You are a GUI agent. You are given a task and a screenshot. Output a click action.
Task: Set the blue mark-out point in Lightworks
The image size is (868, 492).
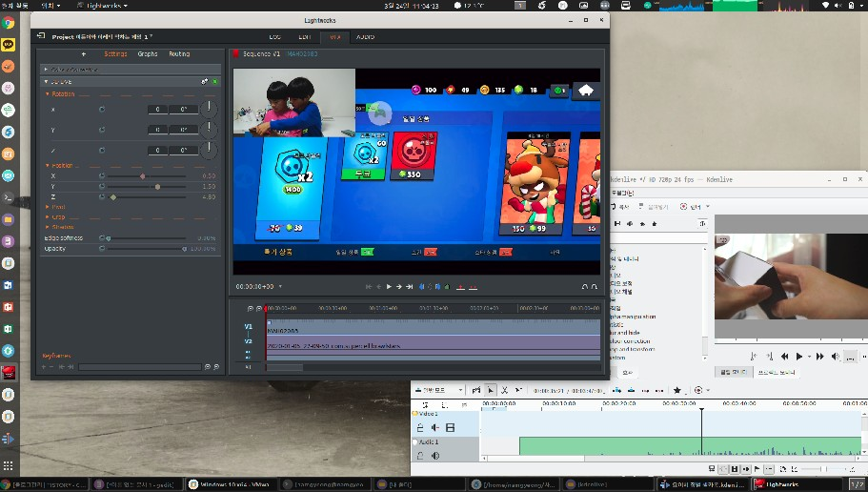pyautogui.click(x=437, y=286)
